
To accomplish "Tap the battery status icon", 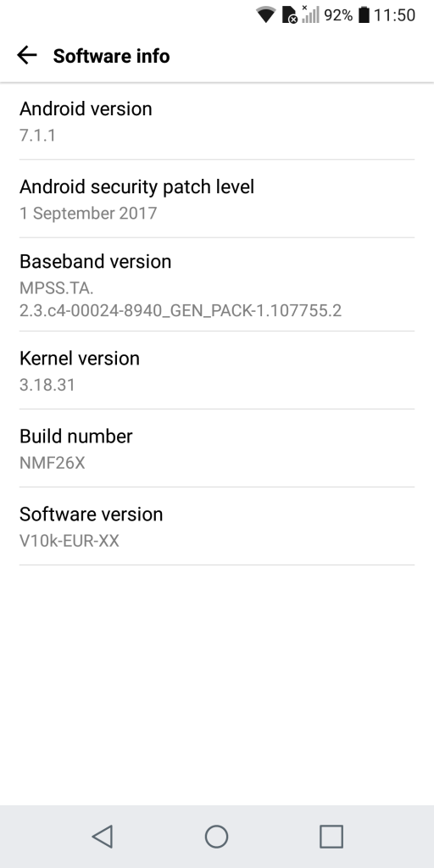I will (x=364, y=15).
